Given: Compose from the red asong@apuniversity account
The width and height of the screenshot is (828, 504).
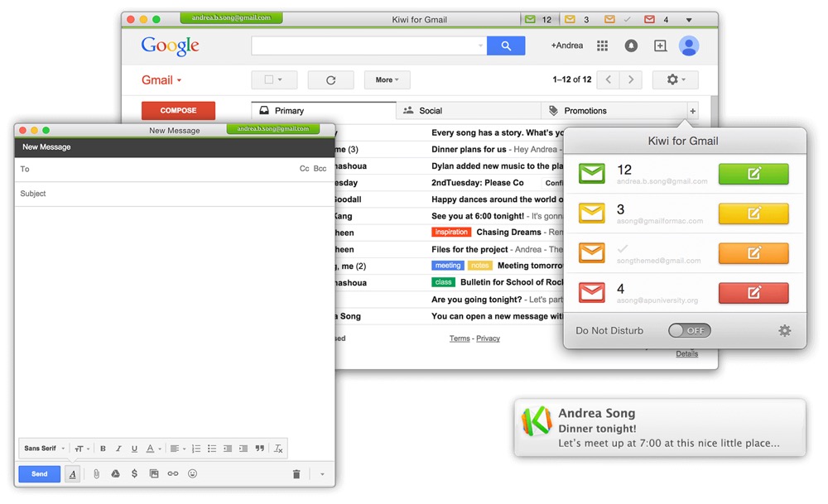Looking at the screenshot, I should point(753,292).
